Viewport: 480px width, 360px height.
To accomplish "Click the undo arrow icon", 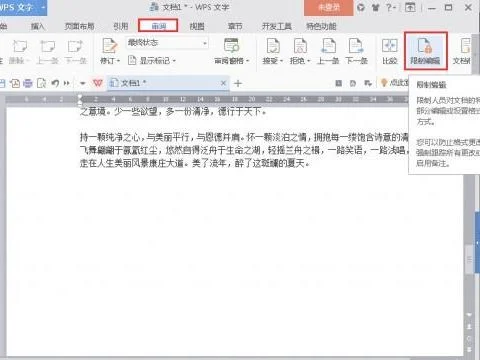I will (55, 83).
